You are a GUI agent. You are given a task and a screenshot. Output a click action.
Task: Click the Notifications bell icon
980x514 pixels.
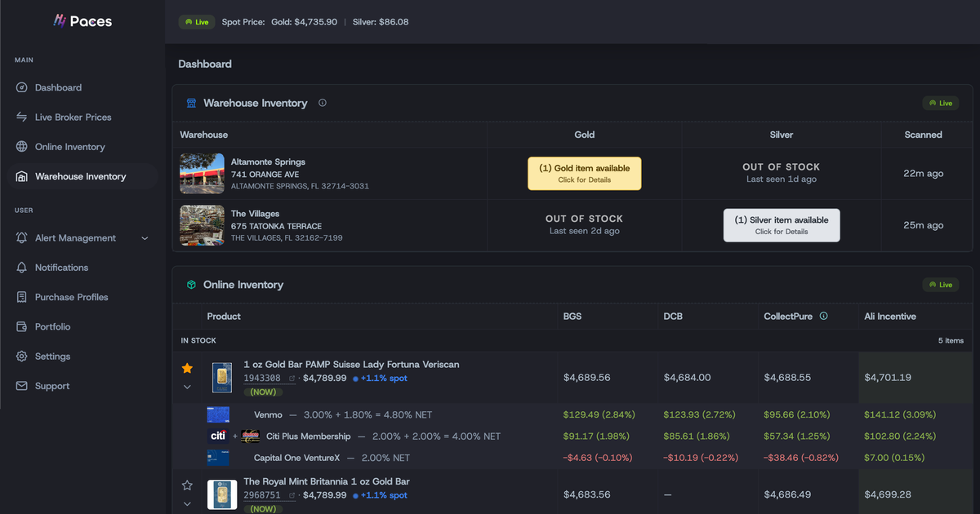[21, 268]
